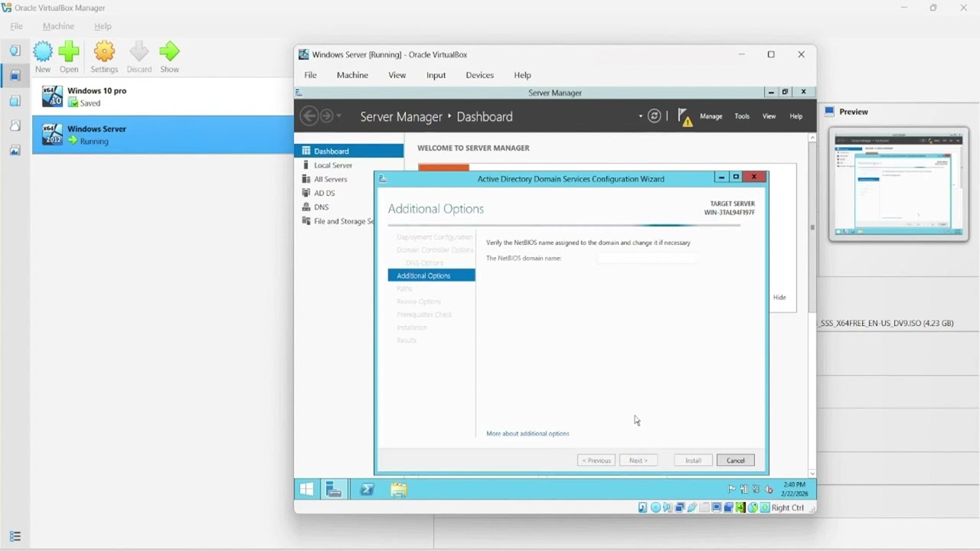
Task: Open the View menu in Server Manager header
Action: [x=769, y=116]
